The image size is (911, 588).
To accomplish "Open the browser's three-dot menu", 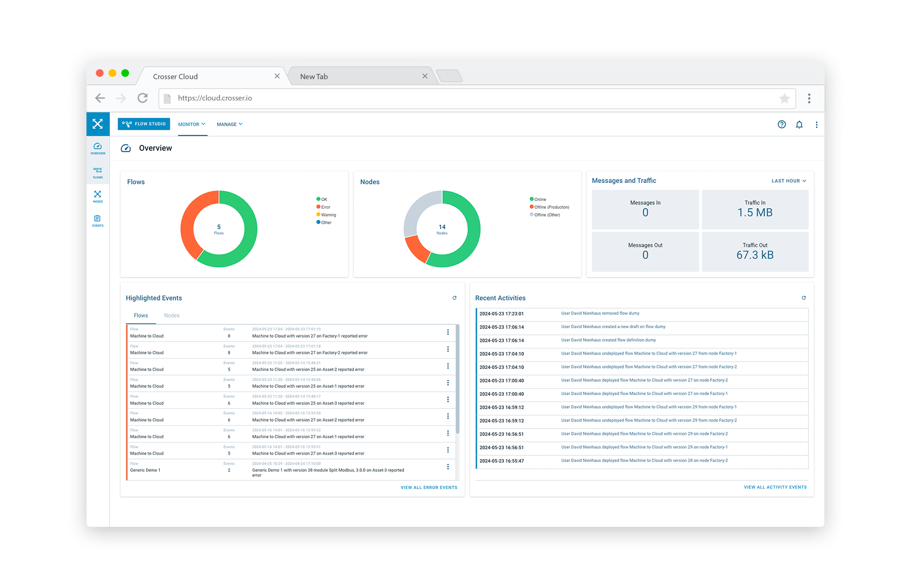I will (809, 98).
